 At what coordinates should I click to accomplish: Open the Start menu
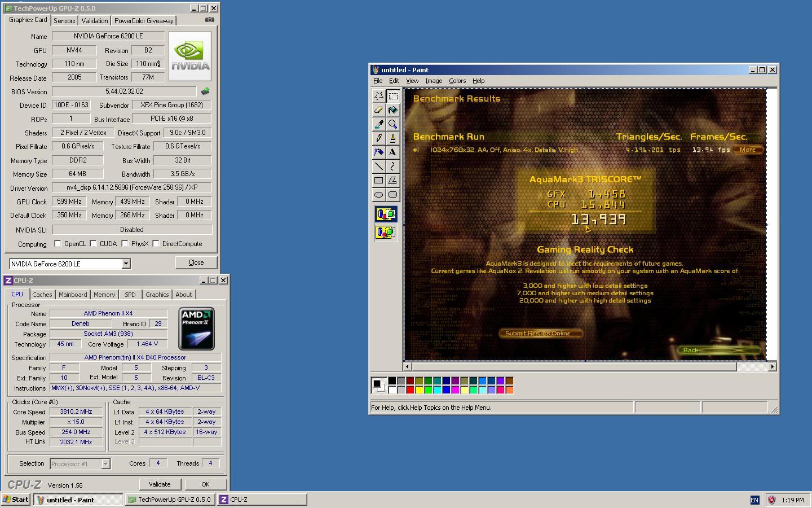pos(16,500)
